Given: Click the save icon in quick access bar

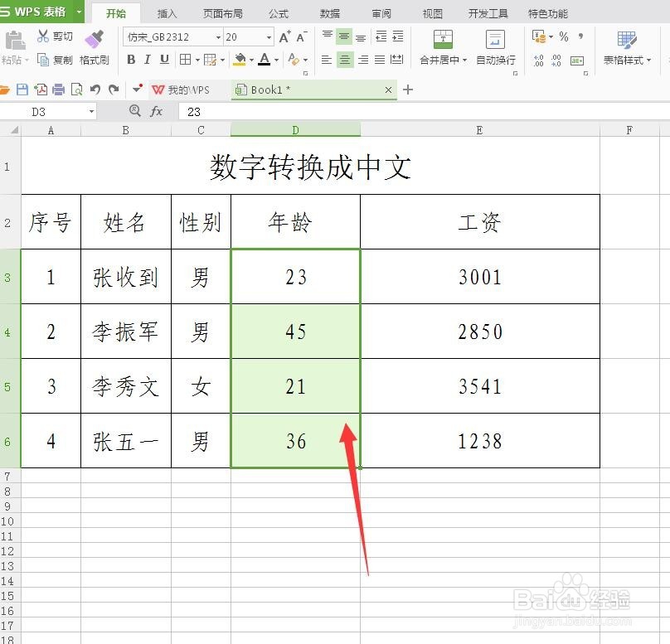Looking at the screenshot, I should pyautogui.click(x=22, y=90).
